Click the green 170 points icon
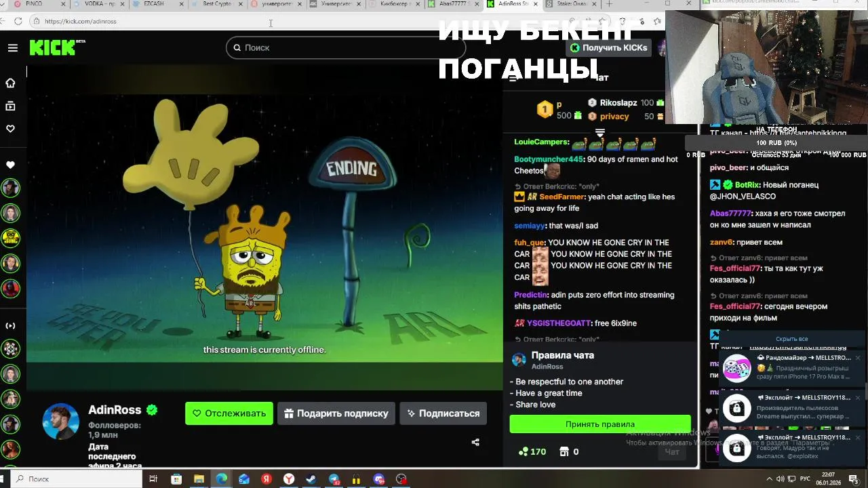Viewport: 868px width, 488px height. pyautogui.click(x=523, y=451)
